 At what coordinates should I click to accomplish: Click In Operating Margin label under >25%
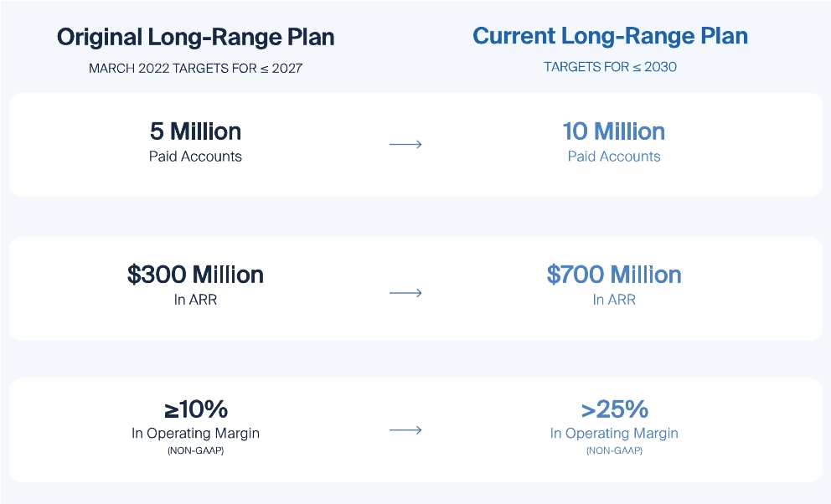tap(614, 434)
